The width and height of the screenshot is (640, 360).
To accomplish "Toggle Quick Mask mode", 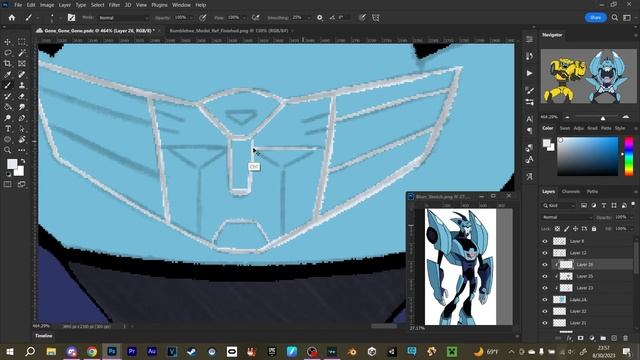I will coord(7,184).
